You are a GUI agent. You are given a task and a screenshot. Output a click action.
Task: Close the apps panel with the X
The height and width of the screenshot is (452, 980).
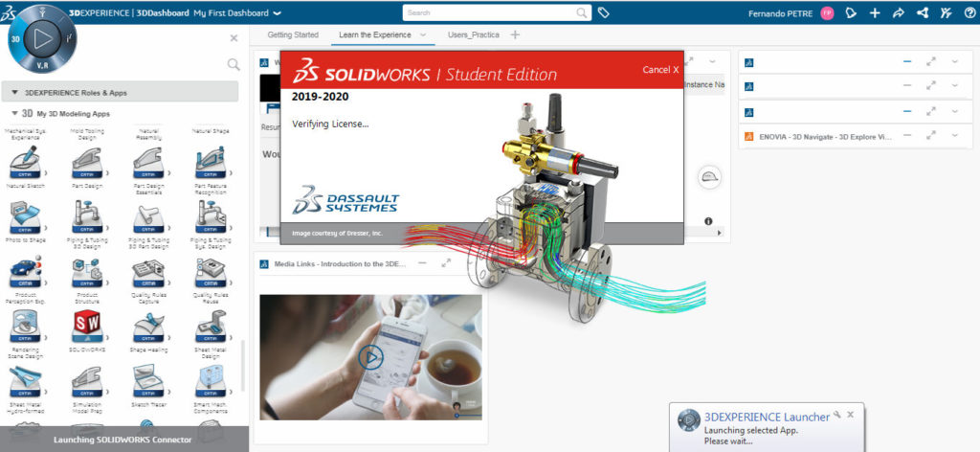click(234, 38)
